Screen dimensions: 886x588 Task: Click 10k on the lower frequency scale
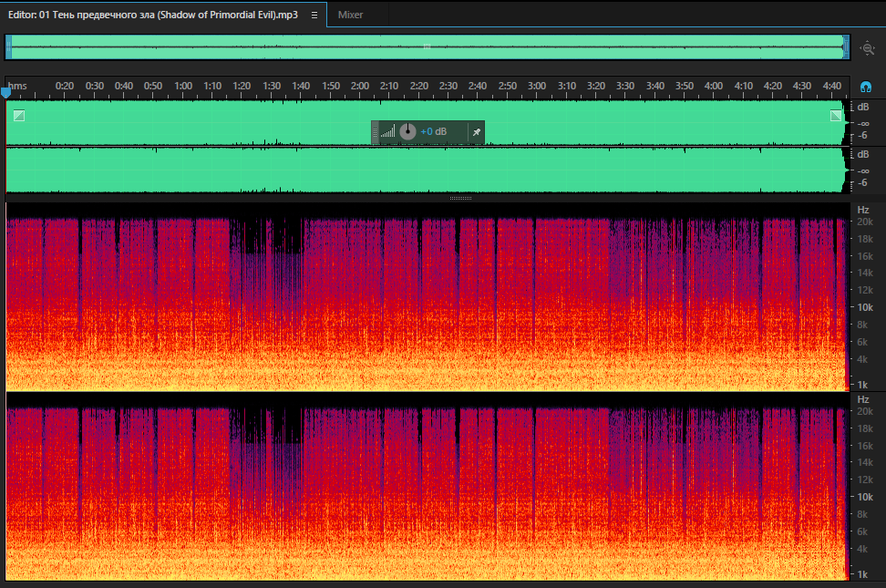pyautogui.click(x=865, y=497)
